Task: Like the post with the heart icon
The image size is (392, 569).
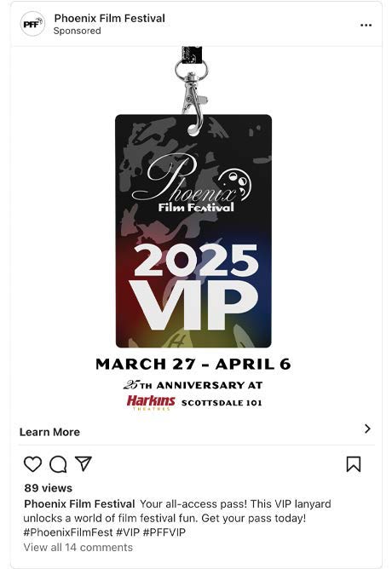Action: 32,464
